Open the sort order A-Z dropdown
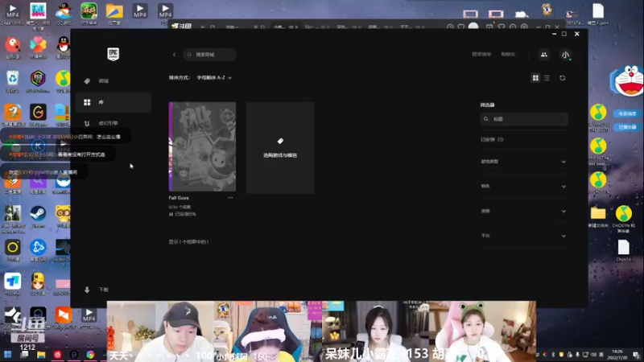Screen dimensions: 644x362 [x=214, y=77]
